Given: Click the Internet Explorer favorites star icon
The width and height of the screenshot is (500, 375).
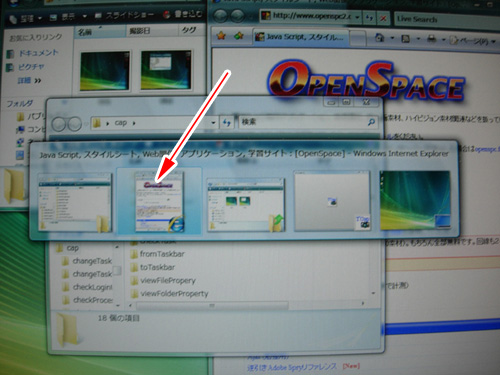Looking at the screenshot, I should point(221,36).
